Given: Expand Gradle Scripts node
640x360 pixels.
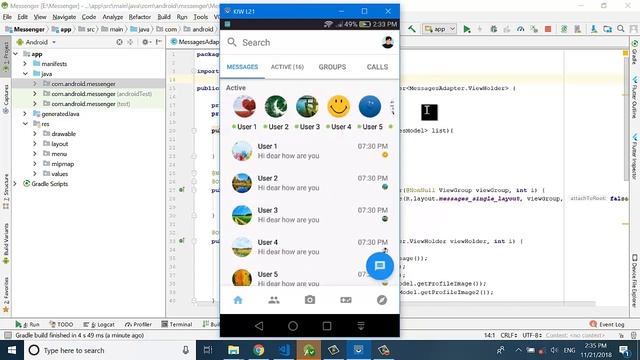Looking at the screenshot, I should coord(15,184).
